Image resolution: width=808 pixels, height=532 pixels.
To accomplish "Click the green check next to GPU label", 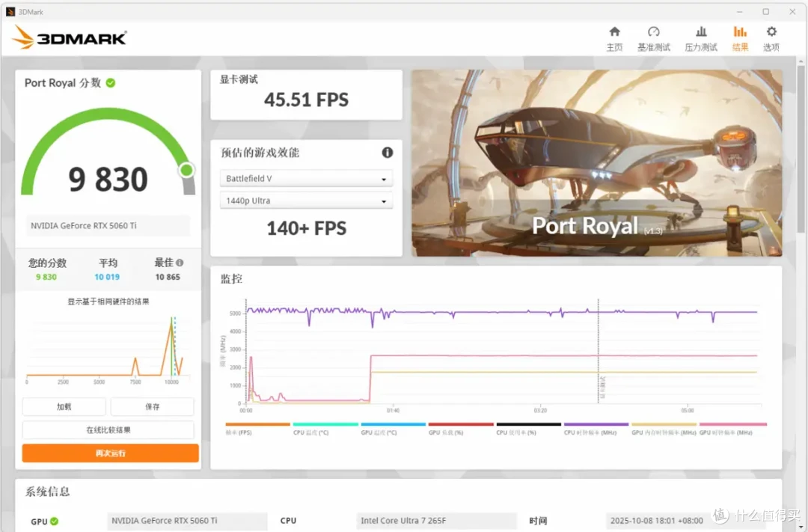I will coord(54,522).
